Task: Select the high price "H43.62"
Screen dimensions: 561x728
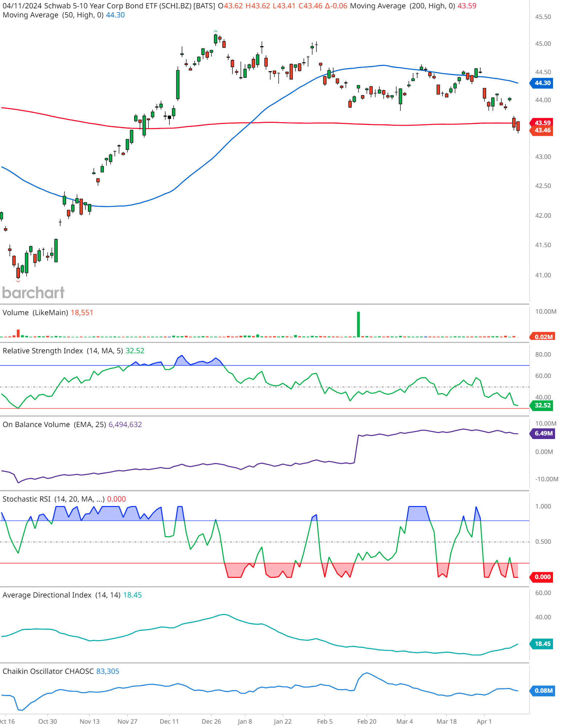Action: pyautogui.click(x=258, y=6)
